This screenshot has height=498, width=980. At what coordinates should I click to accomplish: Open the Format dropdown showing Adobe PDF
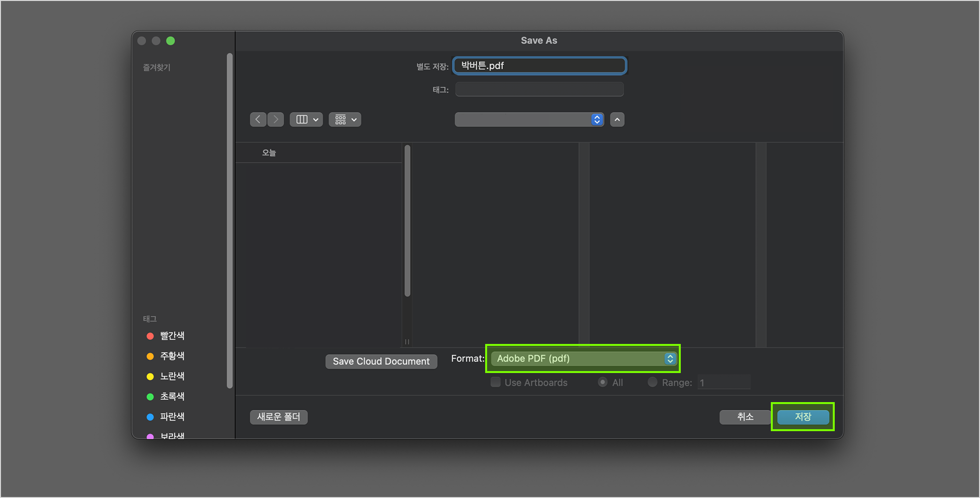pyautogui.click(x=583, y=358)
